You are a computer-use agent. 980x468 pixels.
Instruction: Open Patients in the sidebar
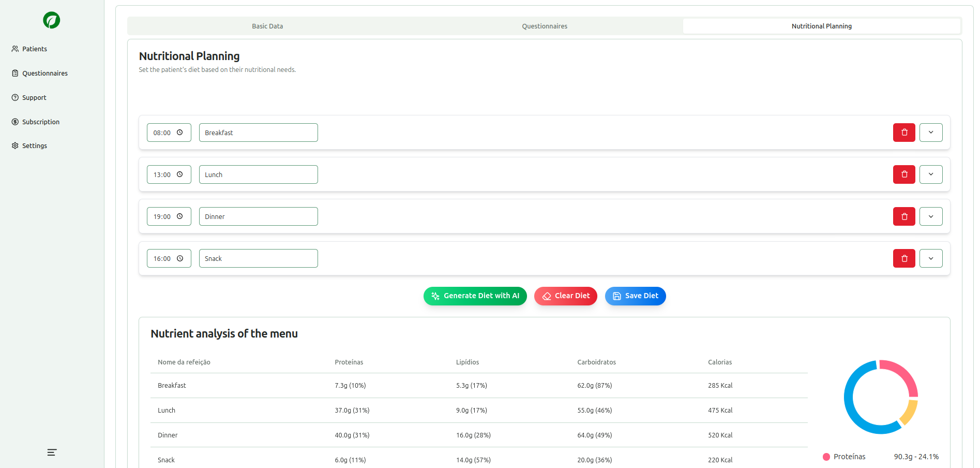(x=29, y=49)
